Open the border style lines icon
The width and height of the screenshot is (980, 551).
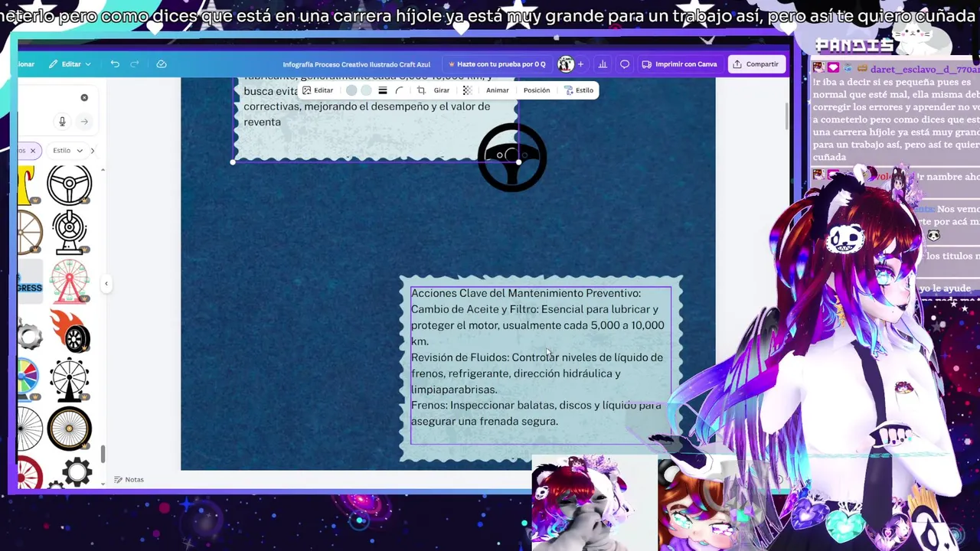coord(383,90)
